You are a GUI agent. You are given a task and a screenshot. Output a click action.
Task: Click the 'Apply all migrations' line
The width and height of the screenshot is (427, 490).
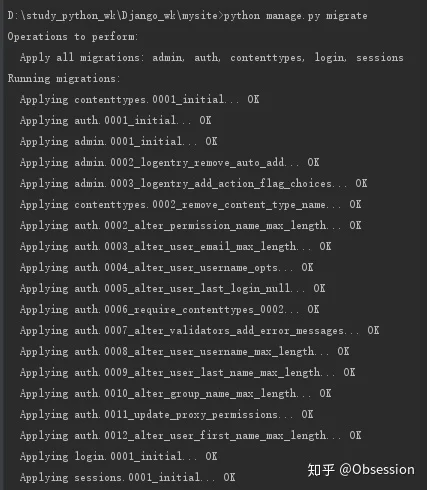coord(211,58)
